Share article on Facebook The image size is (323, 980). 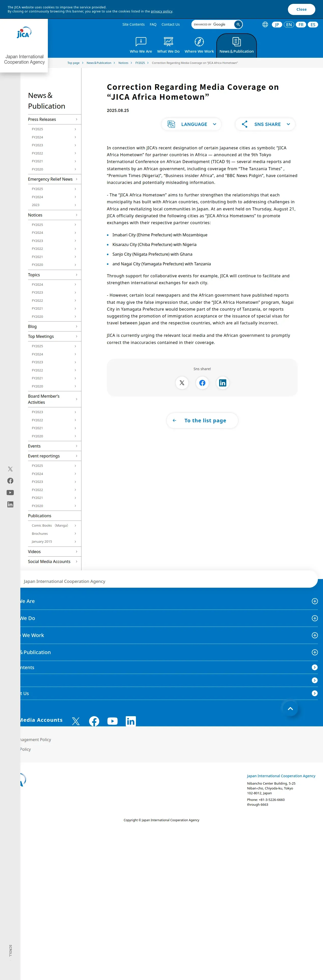coord(202,383)
